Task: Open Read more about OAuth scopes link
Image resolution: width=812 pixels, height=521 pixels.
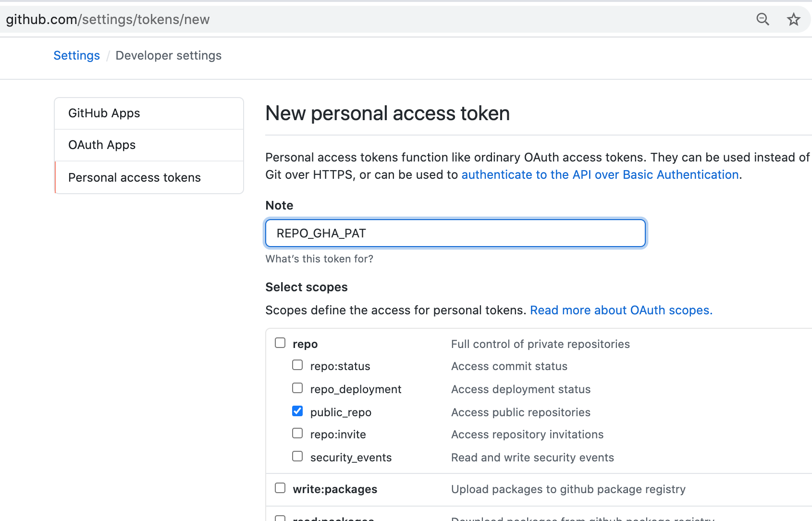Action: [x=621, y=310]
